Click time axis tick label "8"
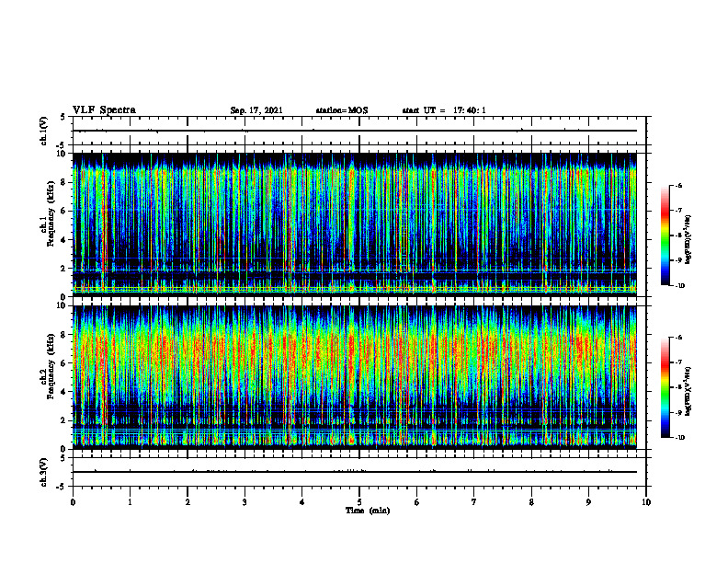The image size is (728, 563). point(531,502)
